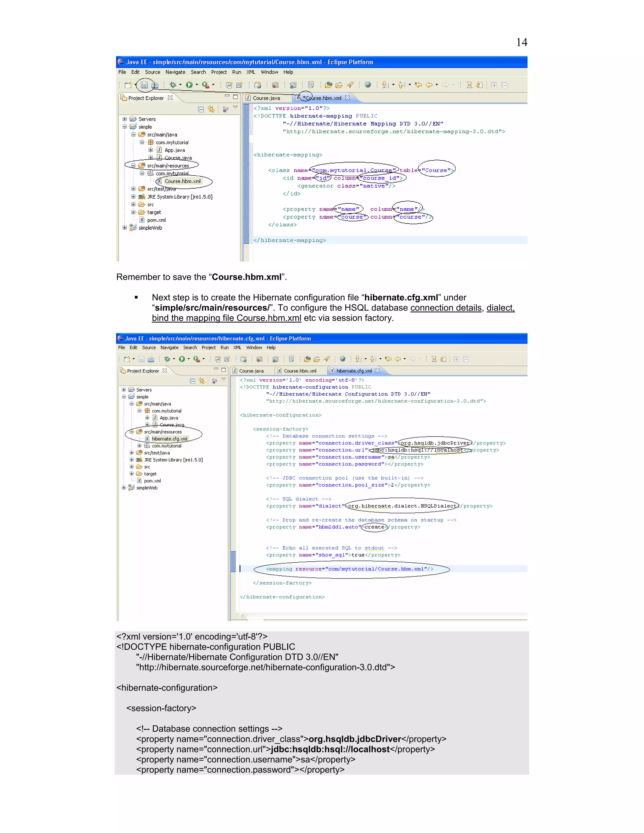Maximize the top Project Explorer panel
The image size is (644, 833).
click(x=236, y=97)
